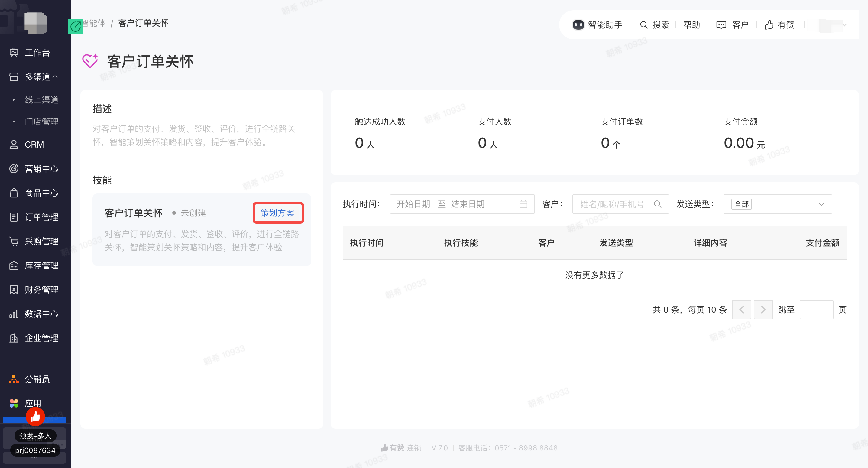Click the 搜索 magnifier icon in header
Screen dimensions: 868x468
(x=643, y=25)
